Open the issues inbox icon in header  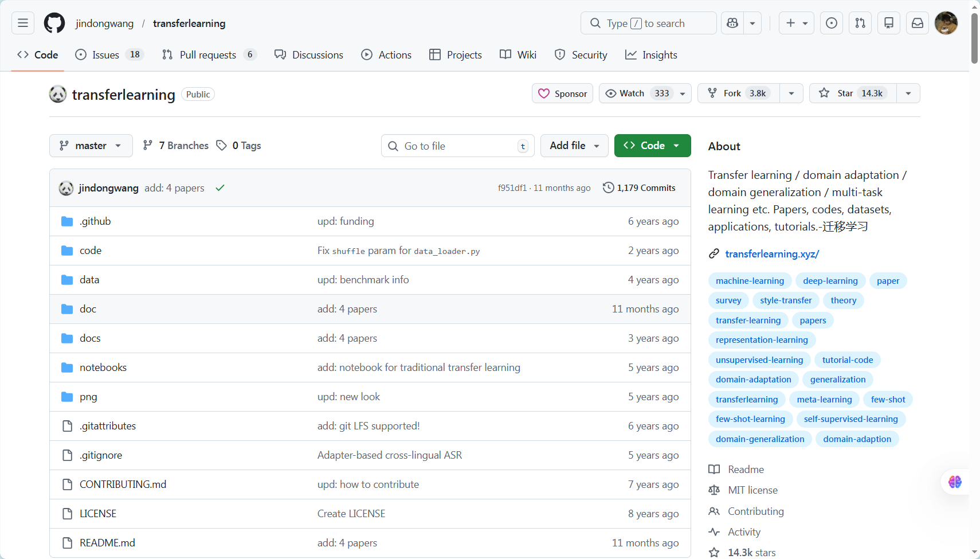click(832, 23)
